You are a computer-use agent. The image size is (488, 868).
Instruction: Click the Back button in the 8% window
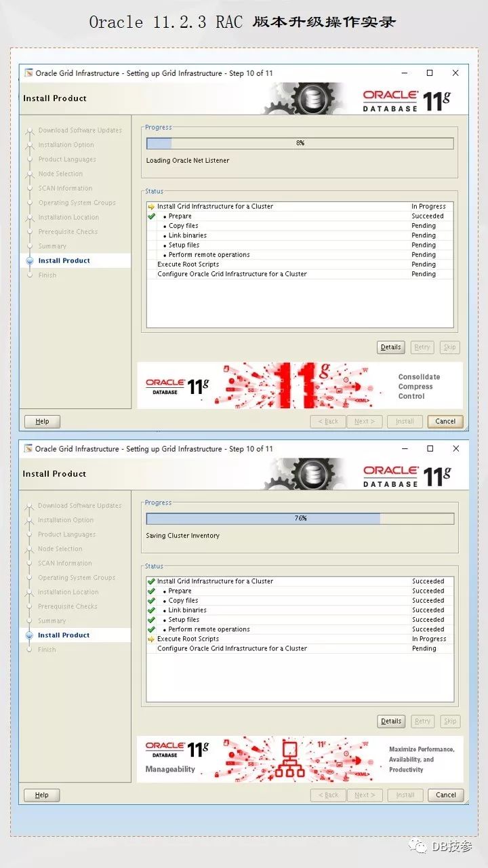click(328, 421)
